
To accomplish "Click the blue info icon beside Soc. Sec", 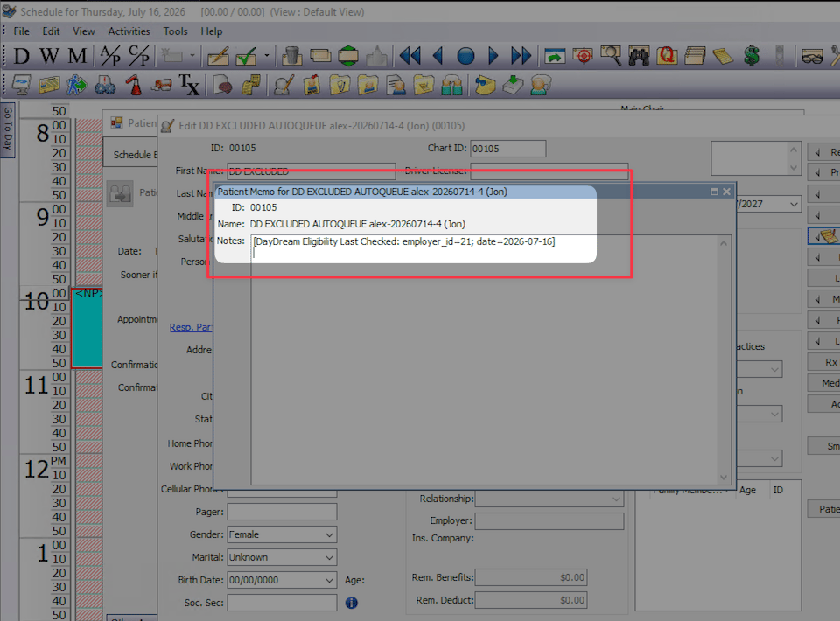I will [x=352, y=603].
